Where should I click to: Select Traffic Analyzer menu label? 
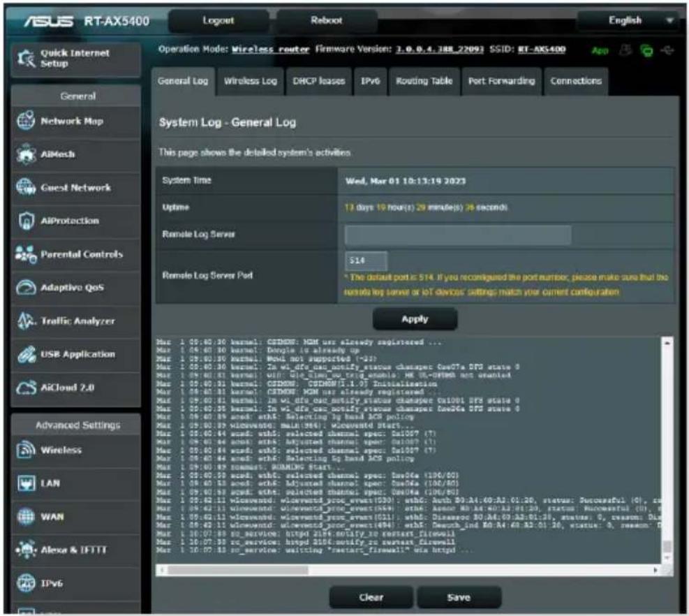tap(77, 321)
